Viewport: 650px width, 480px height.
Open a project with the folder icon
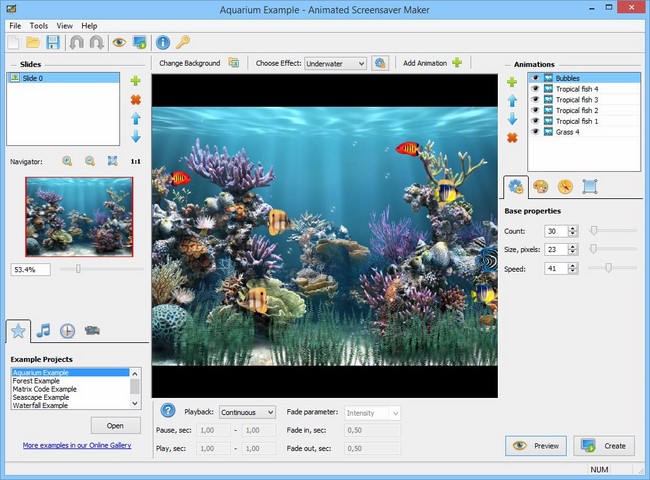[x=33, y=42]
